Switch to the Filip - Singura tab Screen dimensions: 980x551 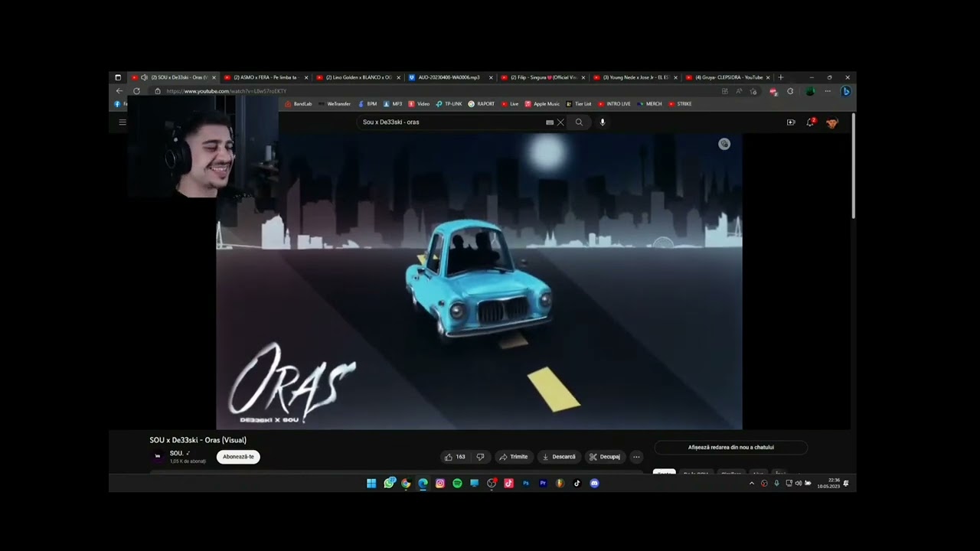[542, 77]
